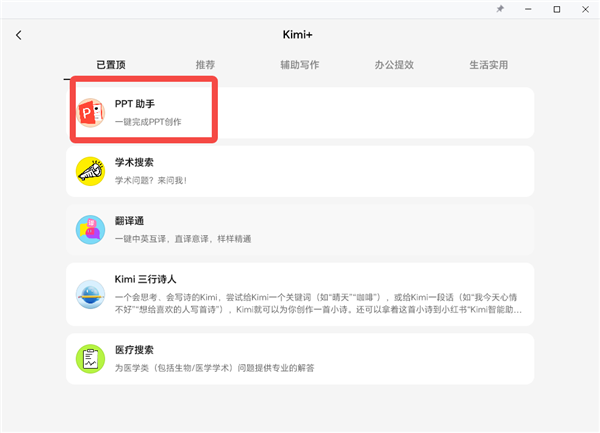Click the 医疗搜索 description text

[x=215, y=368]
